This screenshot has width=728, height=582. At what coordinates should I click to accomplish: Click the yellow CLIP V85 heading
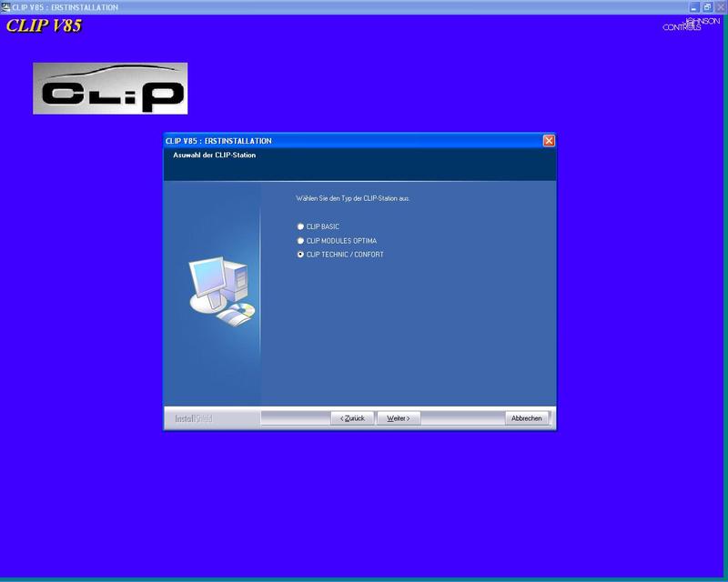pyautogui.click(x=44, y=25)
